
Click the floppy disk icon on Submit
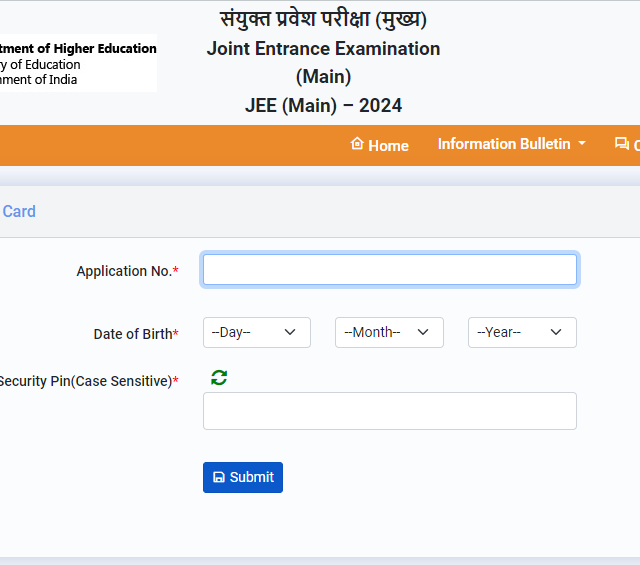tap(219, 478)
